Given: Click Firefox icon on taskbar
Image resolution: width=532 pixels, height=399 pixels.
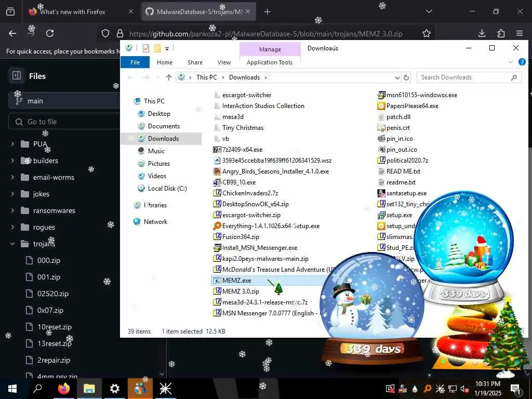Looking at the screenshot, I should click(x=63, y=389).
